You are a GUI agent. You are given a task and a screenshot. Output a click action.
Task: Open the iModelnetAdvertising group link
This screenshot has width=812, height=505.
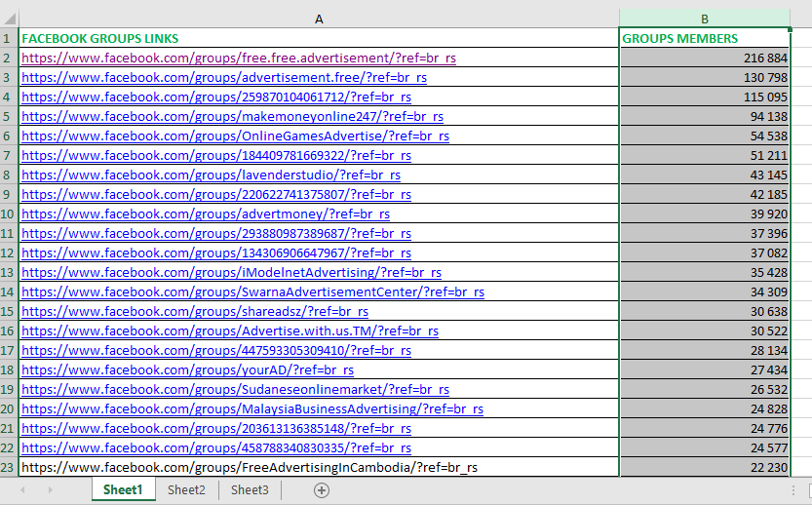pos(231,272)
